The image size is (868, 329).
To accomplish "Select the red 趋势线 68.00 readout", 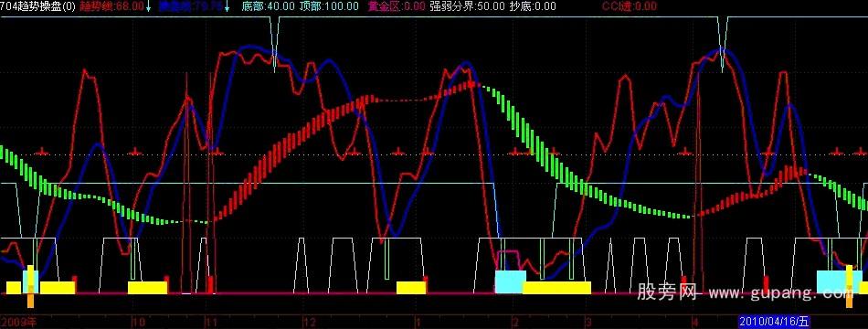I will point(111,6).
